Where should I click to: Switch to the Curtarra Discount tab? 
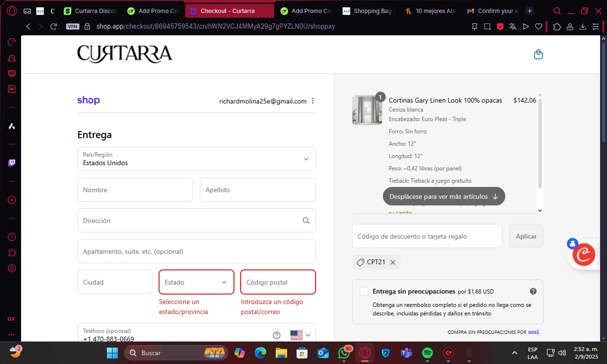90,11
